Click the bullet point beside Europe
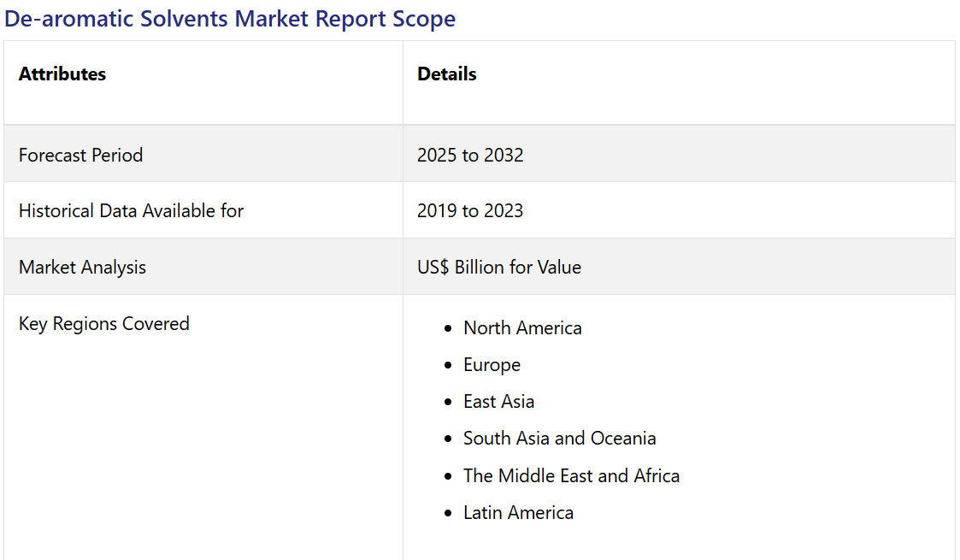The width and height of the screenshot is (960, 560). pos(448,366)
